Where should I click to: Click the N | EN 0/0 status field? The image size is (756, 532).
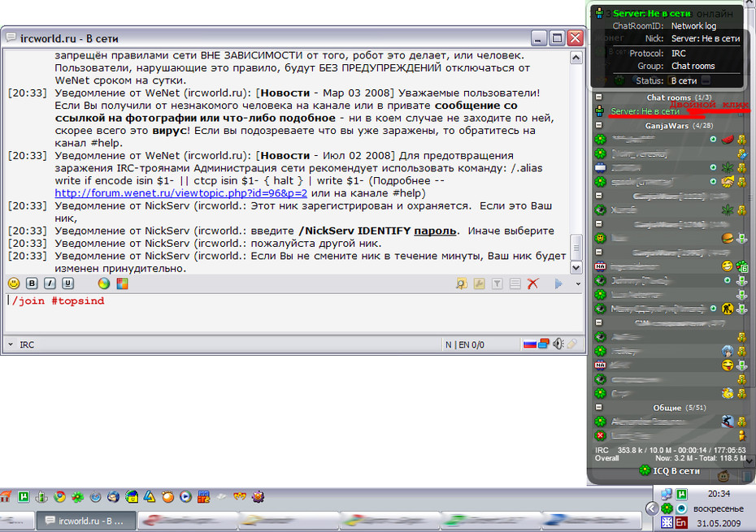465,344
